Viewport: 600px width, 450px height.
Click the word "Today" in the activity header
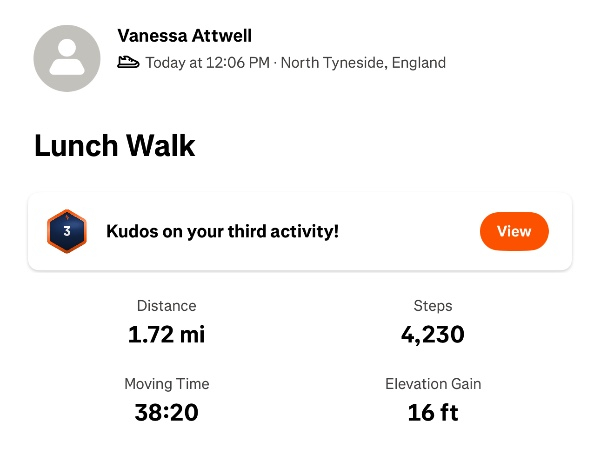(x=165, y=63)
